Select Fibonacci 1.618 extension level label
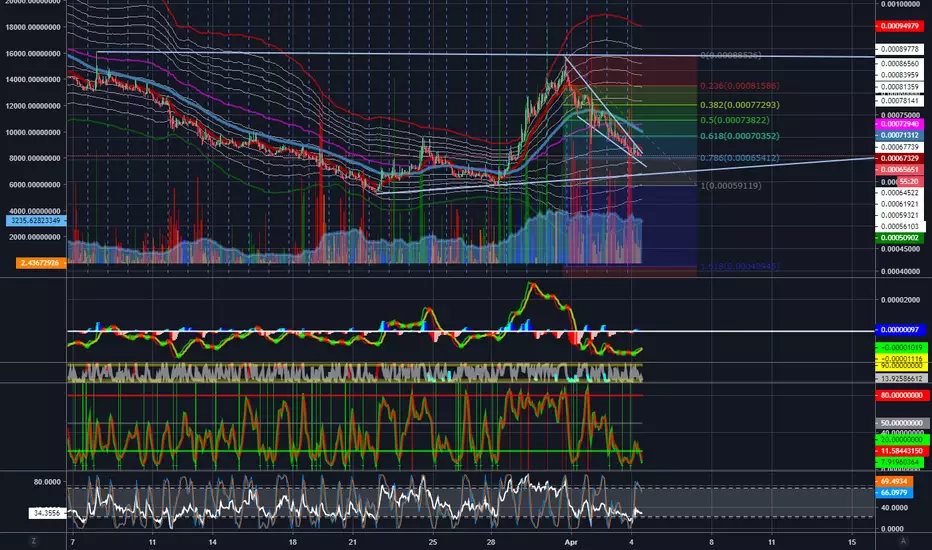The width and height of the screenshot is (932, 550). [739, 266]
